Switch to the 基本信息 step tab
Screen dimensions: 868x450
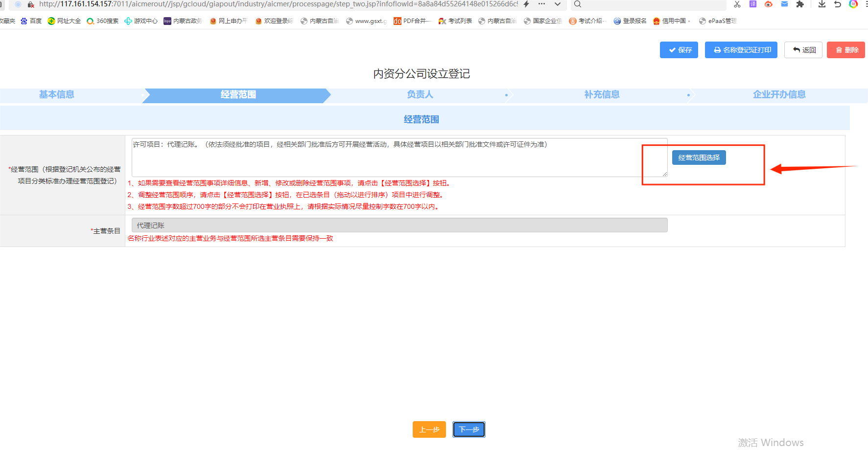(57, 94)
